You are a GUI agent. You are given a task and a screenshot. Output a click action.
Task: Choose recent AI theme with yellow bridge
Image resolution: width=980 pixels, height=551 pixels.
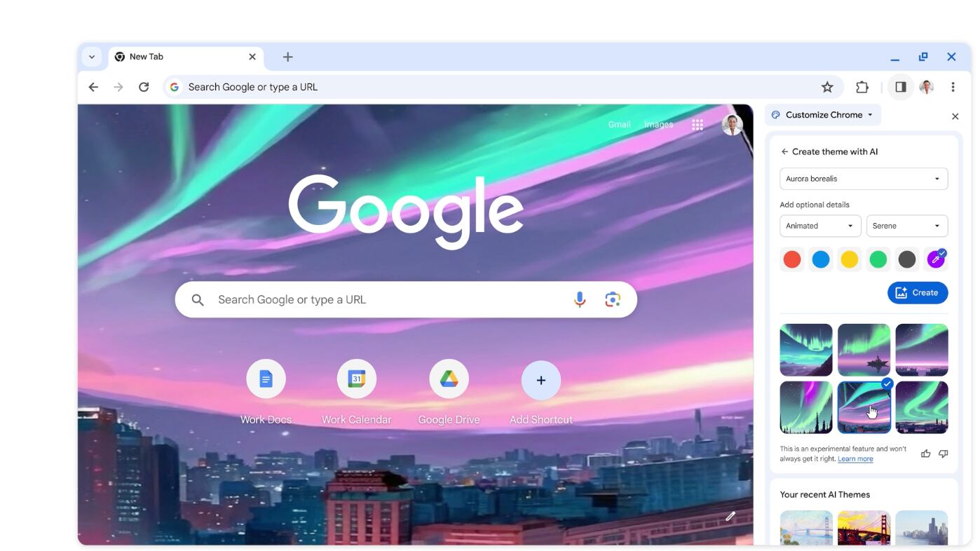click(x=864, y=528)
